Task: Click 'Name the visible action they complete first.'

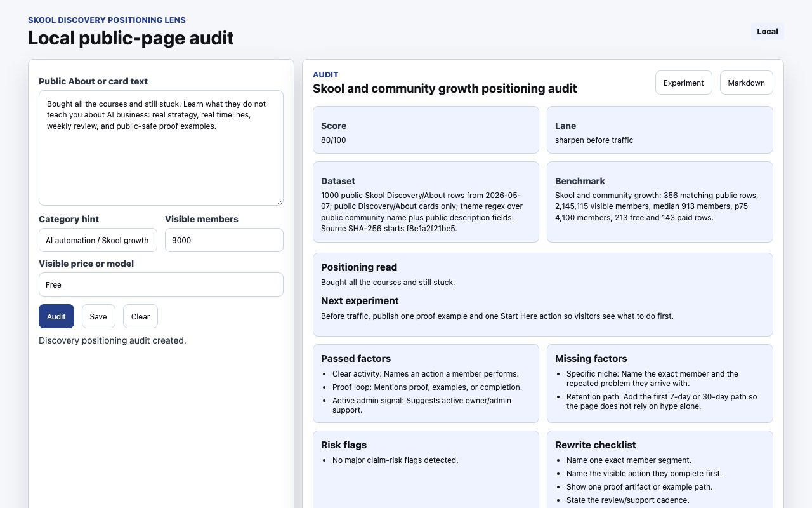Action: point(644,474)
